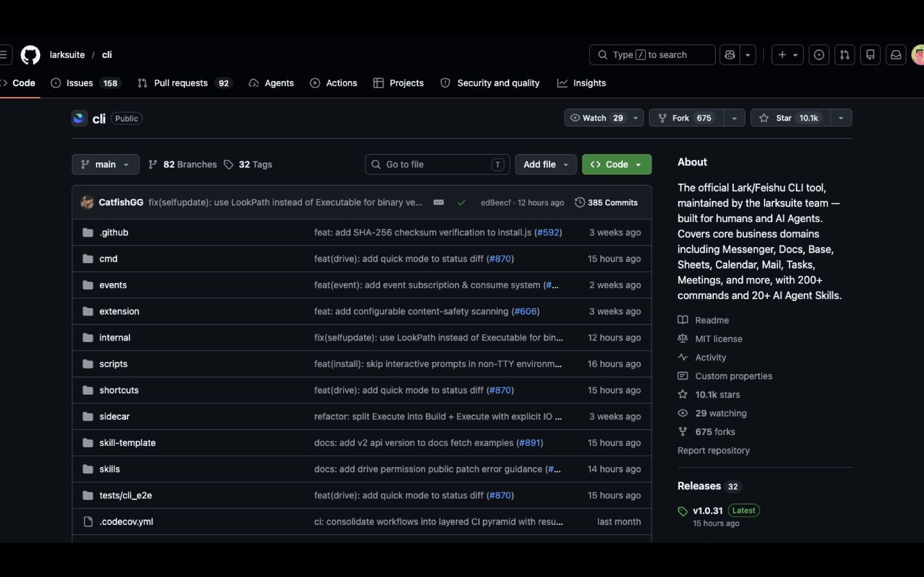The height and width of the screenshot is (577, 924).
Task: Open the Projects tab
Action: [399, 83]
